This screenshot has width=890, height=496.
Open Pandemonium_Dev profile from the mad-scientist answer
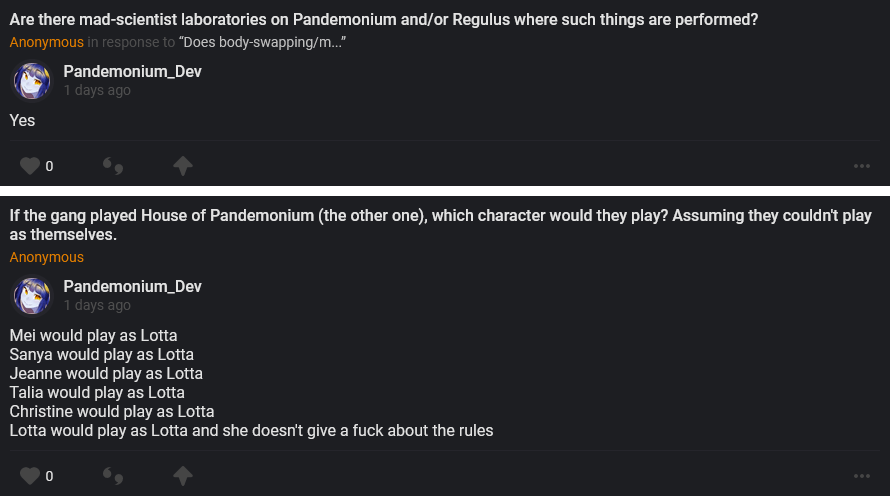pyautogui.click(x=132, y=71)
